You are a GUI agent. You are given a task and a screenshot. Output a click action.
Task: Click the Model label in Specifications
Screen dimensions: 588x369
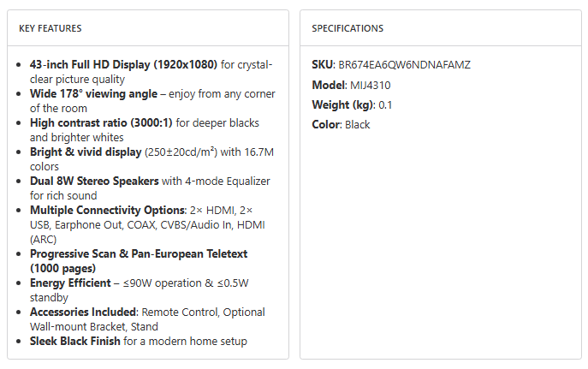[329, 85]
